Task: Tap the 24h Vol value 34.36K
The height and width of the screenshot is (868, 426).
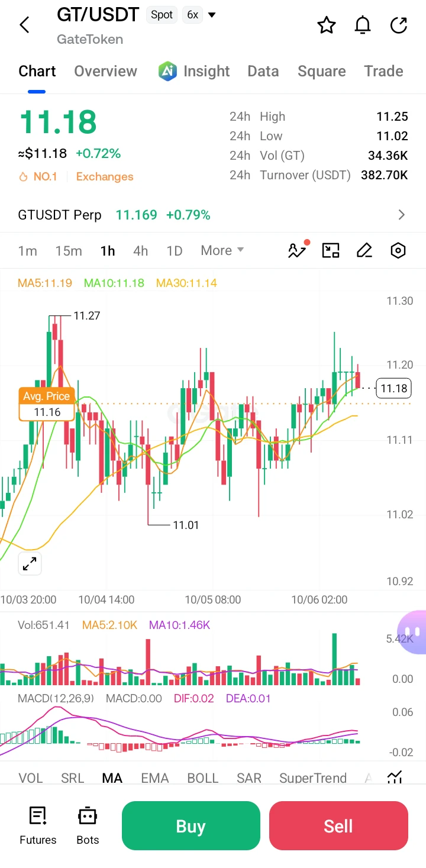Action: pos(388,156)
